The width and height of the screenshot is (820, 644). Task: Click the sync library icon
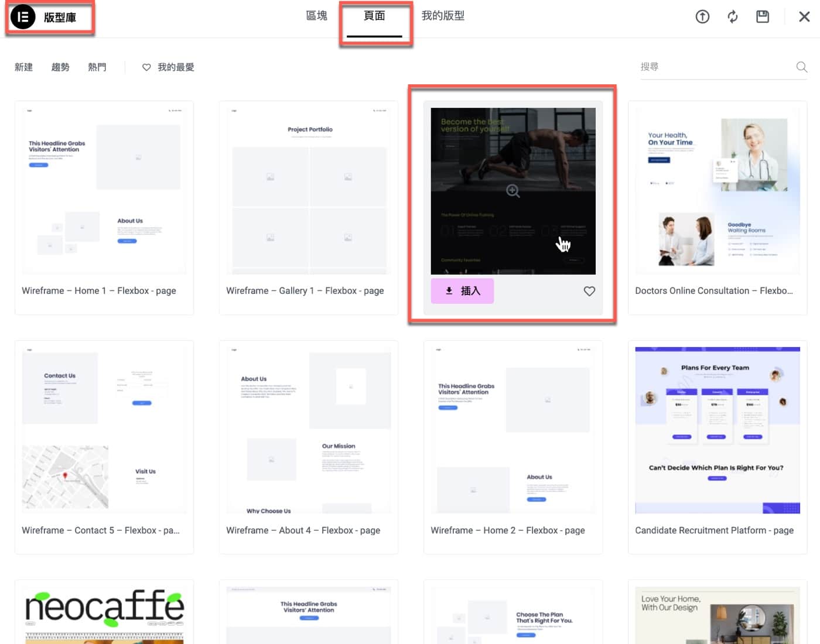click(x=733, y=16)
